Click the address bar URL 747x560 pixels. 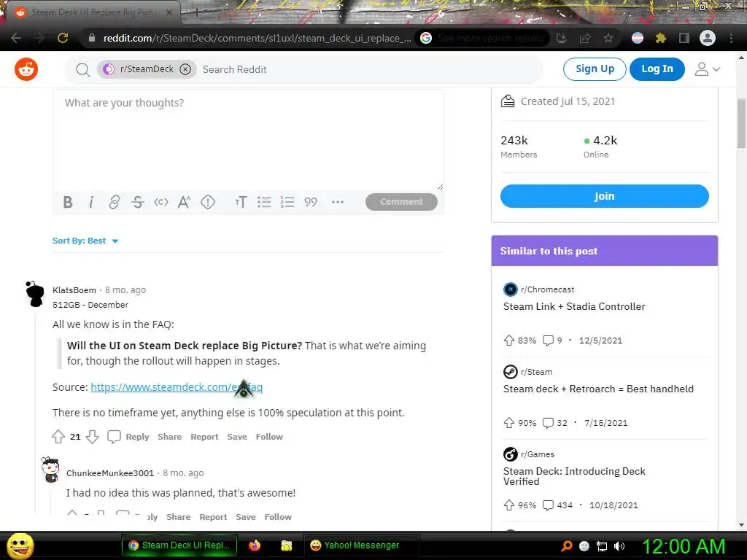coord(258,38)
